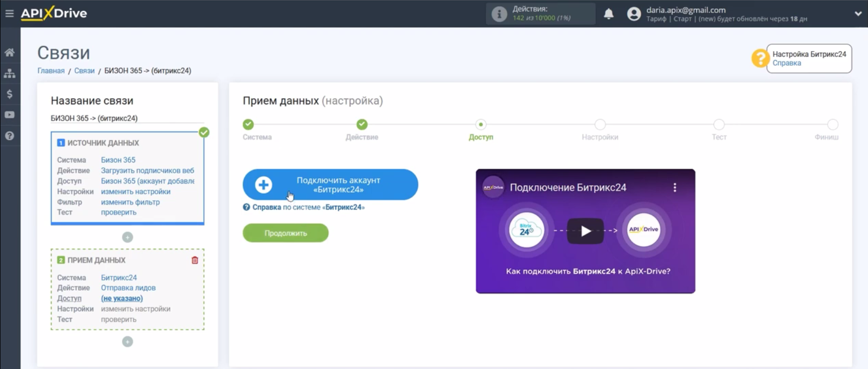Click the (не указано) access link
This screenshot has width=868, height=369.
coord(122,298)
